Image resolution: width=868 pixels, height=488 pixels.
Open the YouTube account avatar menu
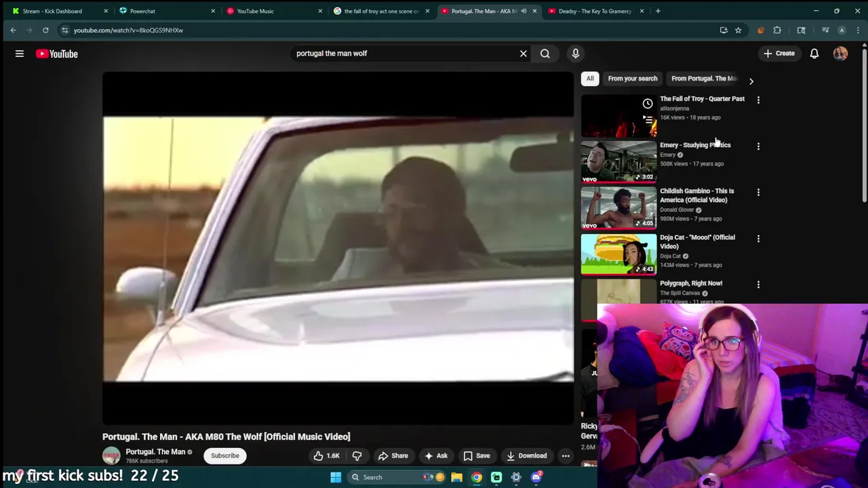pyautogui.click(x=840, y=54)
